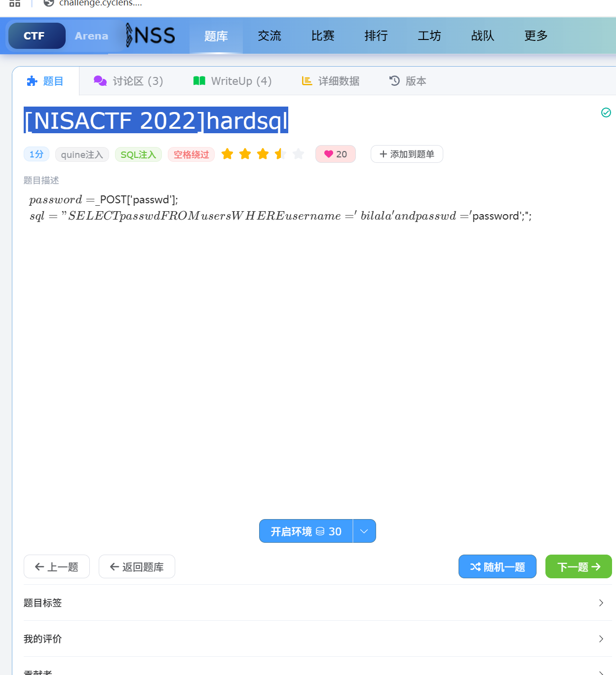Open the 排行 navigation item

coord(376,36)
